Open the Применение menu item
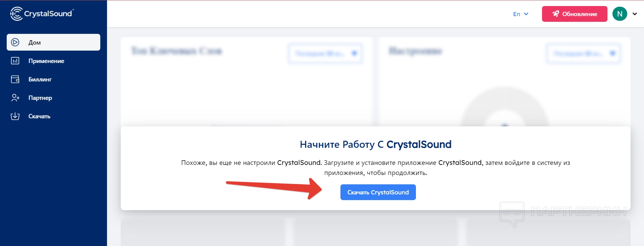Viewport: 644px width, 246px height. pos(53,61)
